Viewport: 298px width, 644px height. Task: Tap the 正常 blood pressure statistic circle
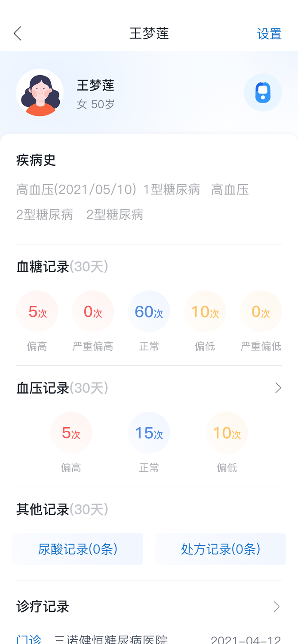coord(149,432)
